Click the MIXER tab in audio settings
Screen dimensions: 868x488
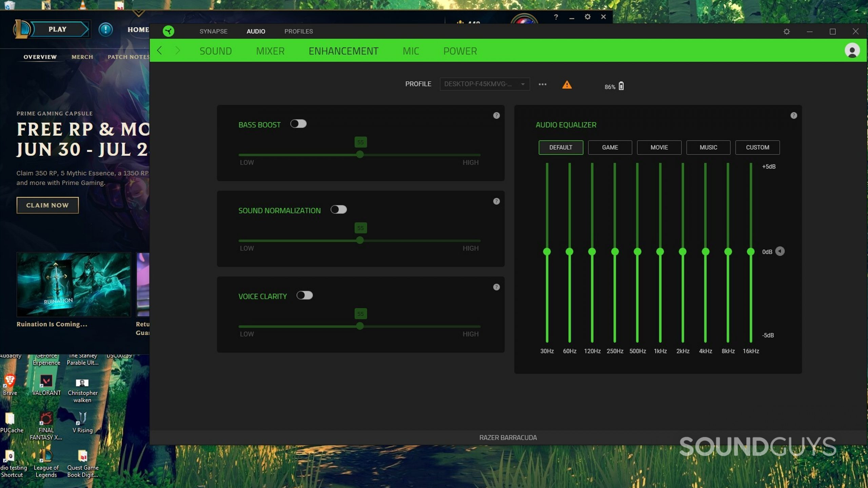[271, 50]
